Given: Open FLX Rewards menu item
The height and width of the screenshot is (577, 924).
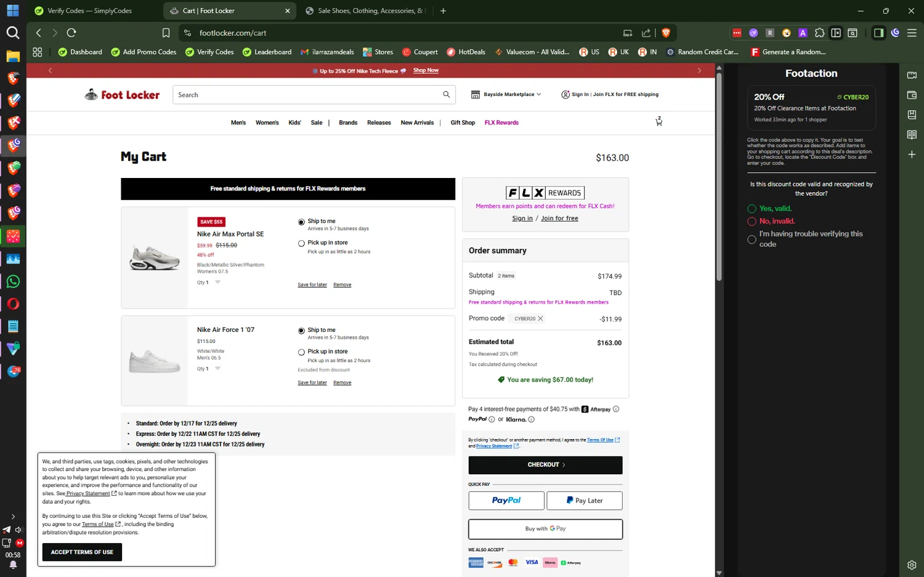Looking at the screenshot, I should [501, 123].
